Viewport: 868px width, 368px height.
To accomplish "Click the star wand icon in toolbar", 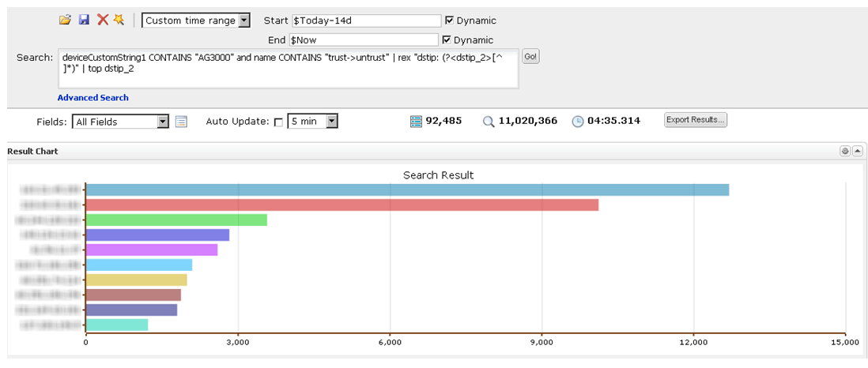I will (x=119, y=20).
